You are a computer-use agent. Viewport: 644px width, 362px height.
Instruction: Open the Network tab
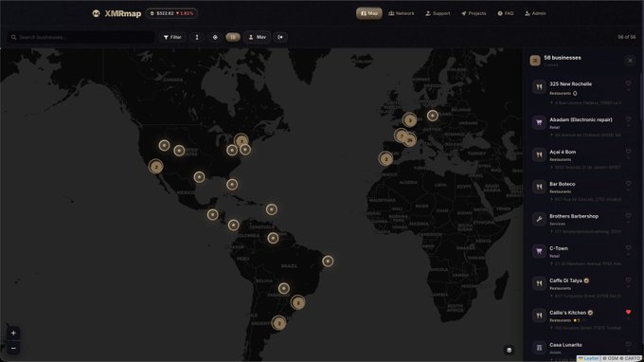tap(402, 13)
